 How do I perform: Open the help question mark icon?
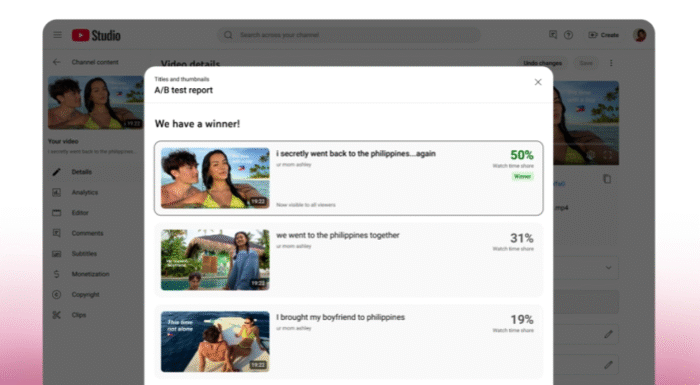coord(568,35)
